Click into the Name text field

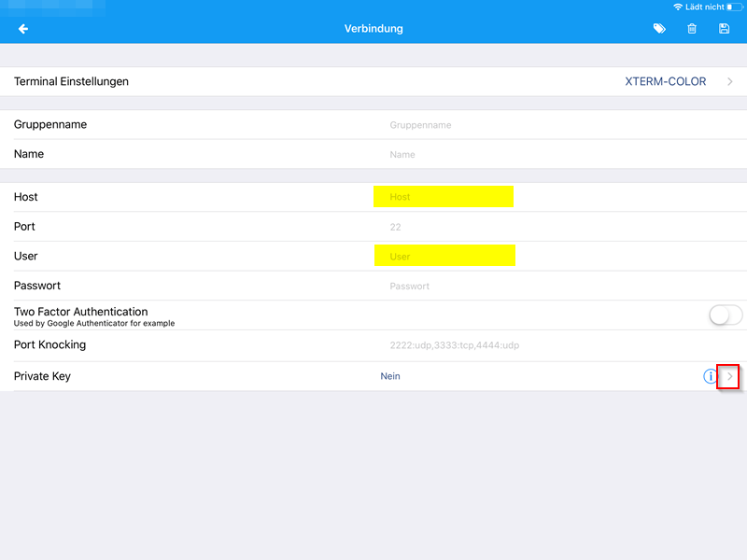pos(467,155)
